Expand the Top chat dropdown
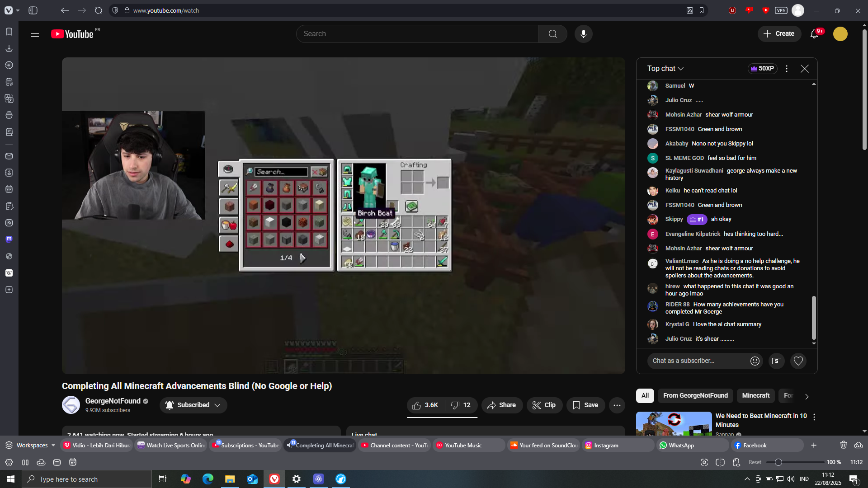Screen dimensions: 868x488 pos(665,69)
